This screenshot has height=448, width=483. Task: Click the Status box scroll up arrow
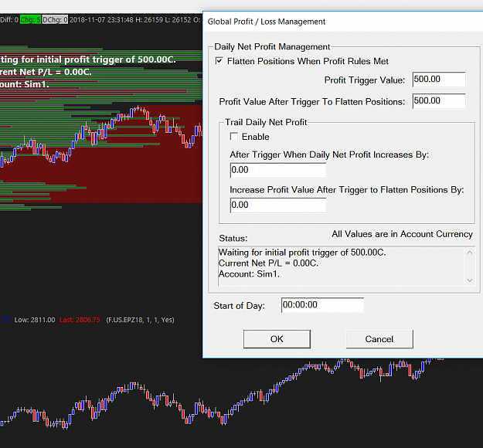[469, 253]
